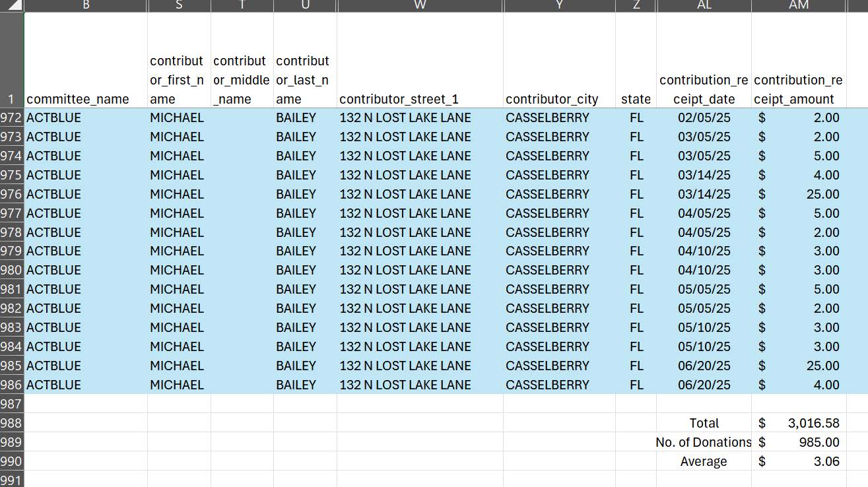Click row 972 header

click(11, 117)
